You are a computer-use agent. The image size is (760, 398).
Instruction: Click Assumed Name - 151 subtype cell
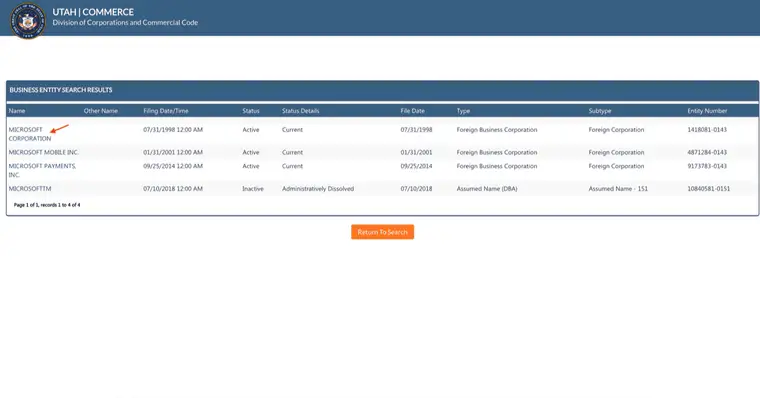click(x=618, y=189)
